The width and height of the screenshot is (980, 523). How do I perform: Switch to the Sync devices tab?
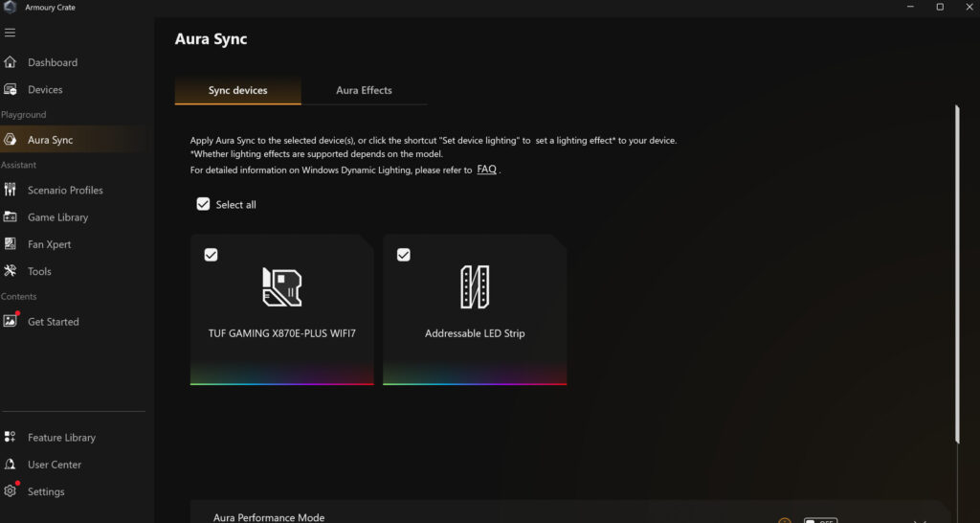tap(237, 91)
